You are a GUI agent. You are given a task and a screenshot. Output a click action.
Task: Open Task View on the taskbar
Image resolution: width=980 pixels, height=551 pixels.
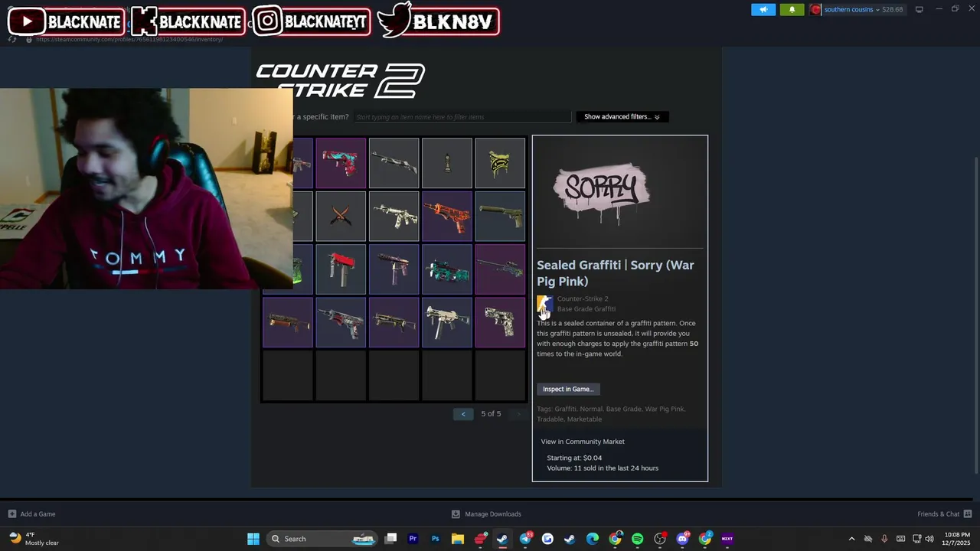(x=390, y=539)
